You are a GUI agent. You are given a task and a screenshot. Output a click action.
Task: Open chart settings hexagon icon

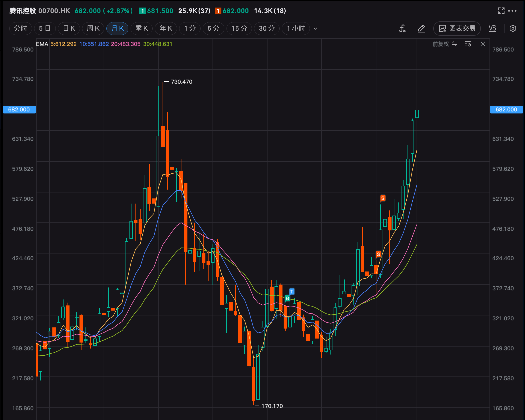point(513,28)
